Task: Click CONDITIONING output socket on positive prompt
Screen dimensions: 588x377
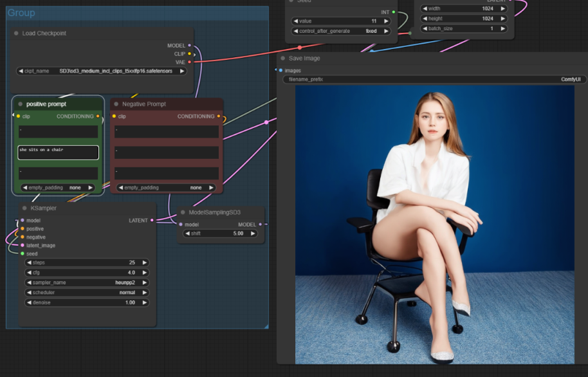Action: (x=98, y=116)
